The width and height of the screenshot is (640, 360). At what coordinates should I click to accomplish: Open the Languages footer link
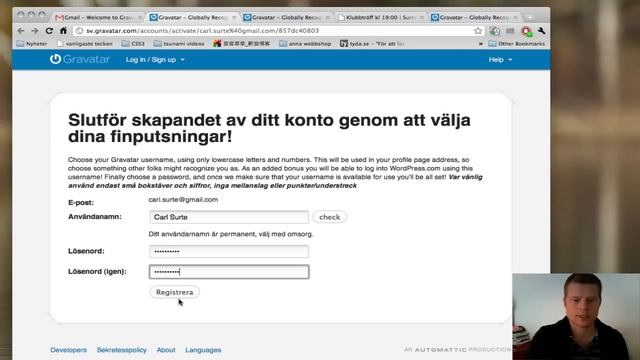pos(203,350)
